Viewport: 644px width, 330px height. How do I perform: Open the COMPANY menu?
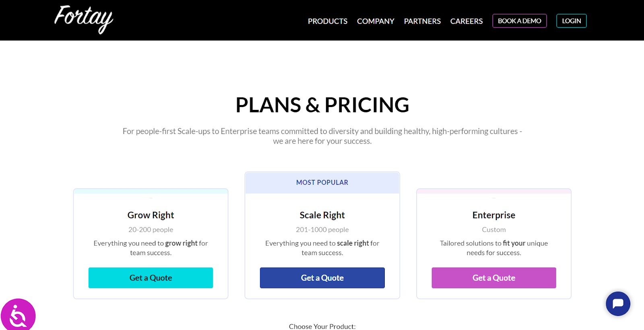(376, 21)
